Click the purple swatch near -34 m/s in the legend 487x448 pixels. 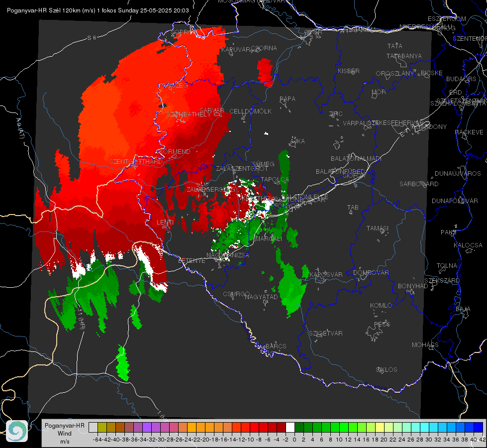(147, 428)
